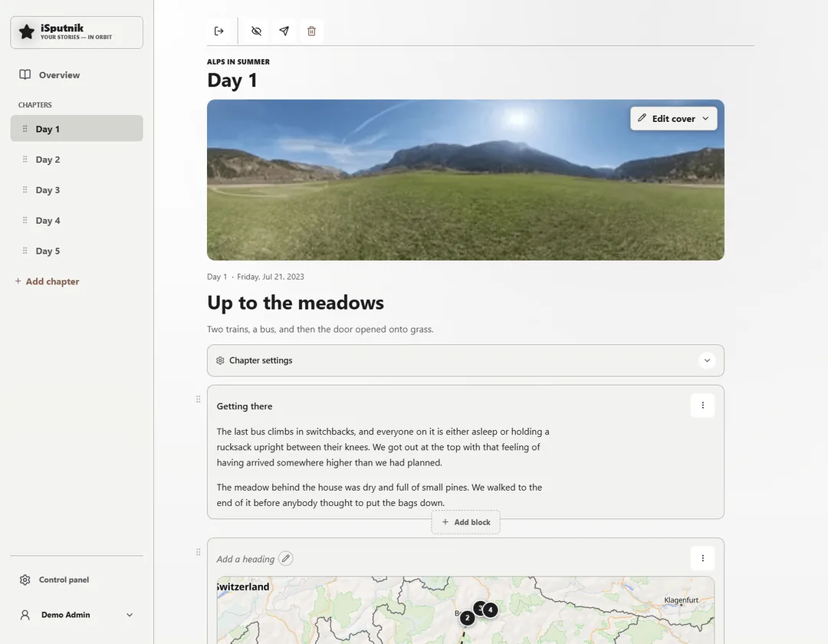Delete chapter using the trash icon
This screenshot has height=644, width=828.
[311, 31]
